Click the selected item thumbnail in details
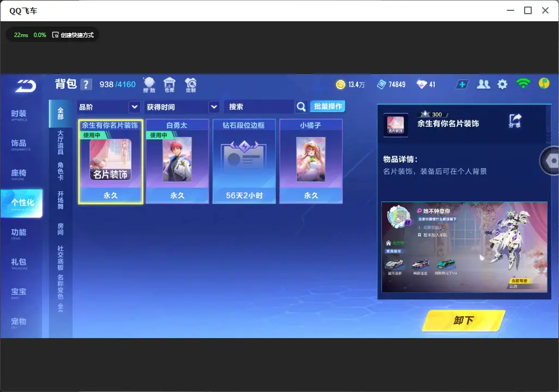This screenshot has height=392, width=559. pyautogui.click(x=396, y=125)
